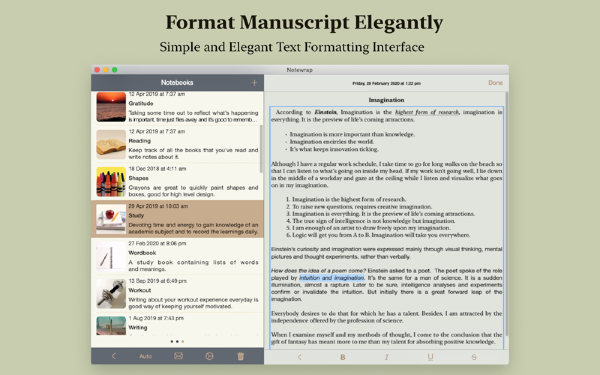This screenshot has height=375, width=600.
Task: Click the Auto button in bottom toolbar
Action: point(145,356)
